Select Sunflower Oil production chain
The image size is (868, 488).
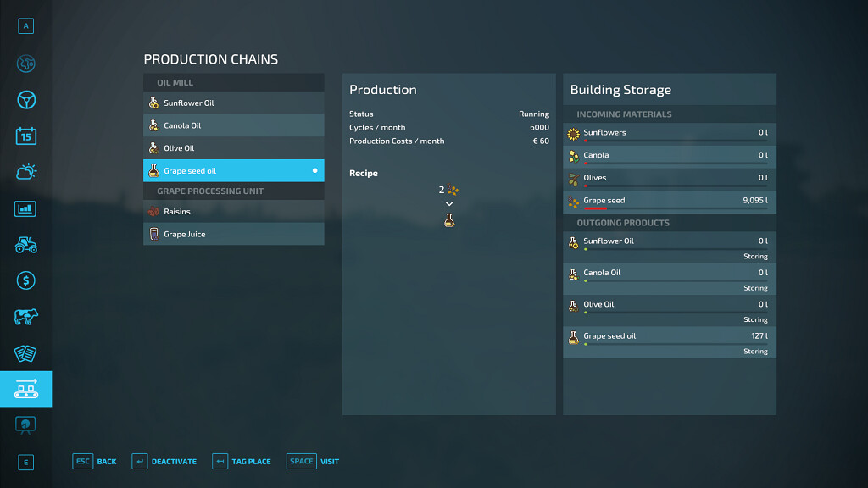233,103
